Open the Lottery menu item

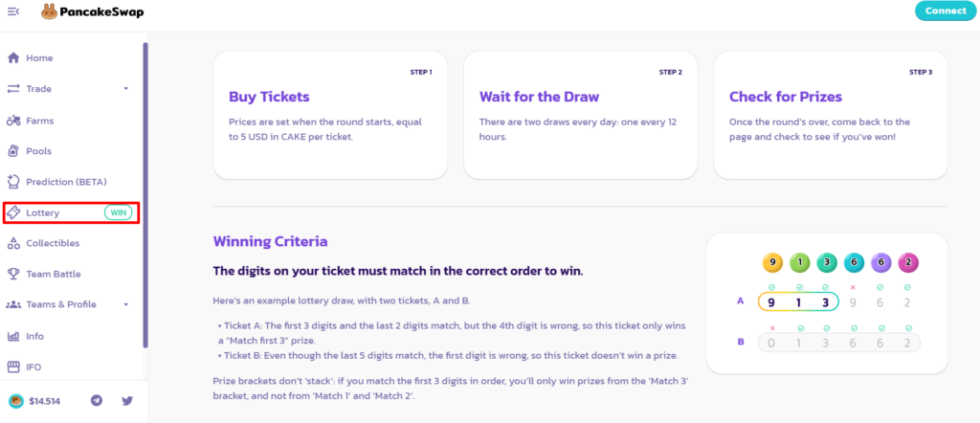tap(44, 212)
